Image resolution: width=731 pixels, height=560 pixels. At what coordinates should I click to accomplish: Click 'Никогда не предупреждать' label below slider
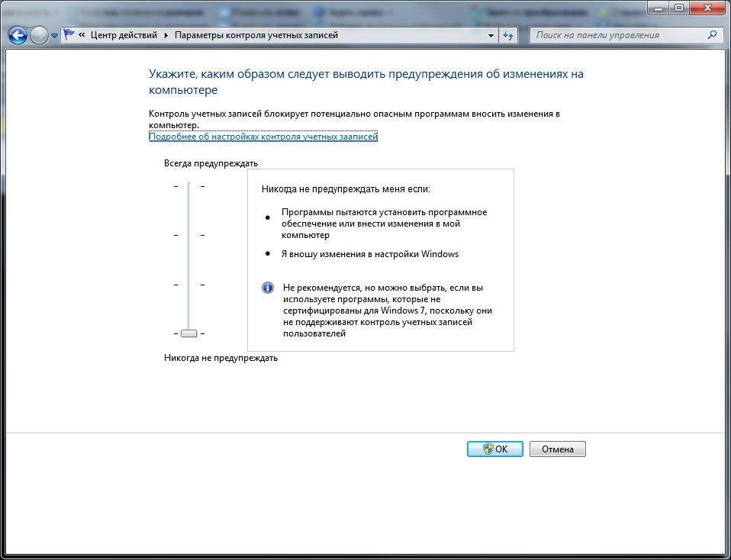point(221,358)
